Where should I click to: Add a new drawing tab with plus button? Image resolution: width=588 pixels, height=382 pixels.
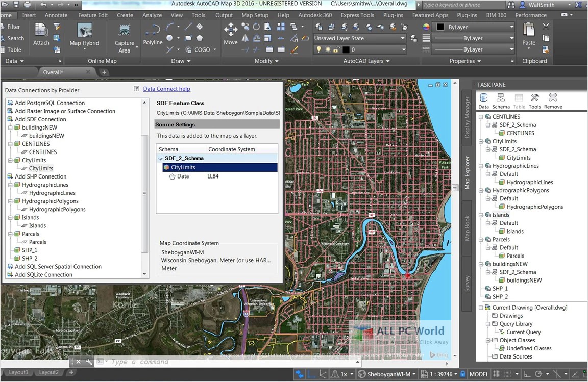[x=104, y=72]
